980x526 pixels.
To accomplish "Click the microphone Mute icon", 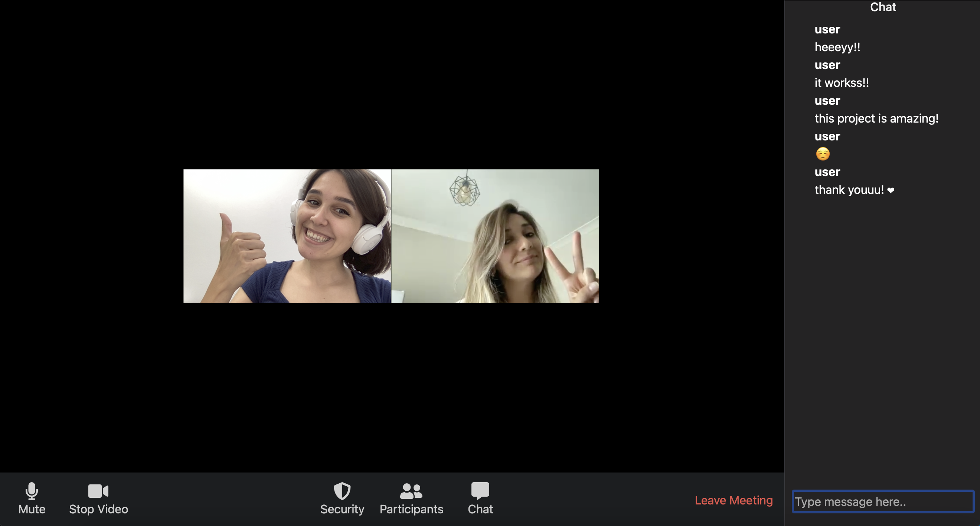I will (32, 491).
